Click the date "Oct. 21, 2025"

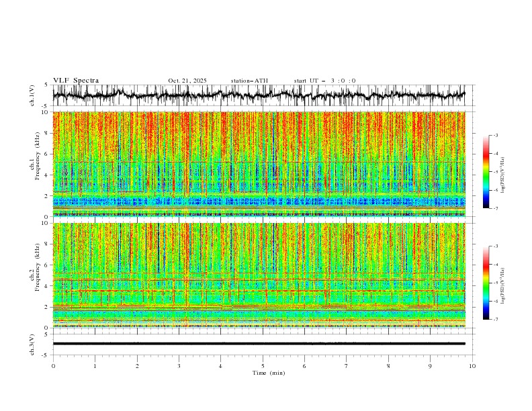pyautogui.click(x=187, y=81)
